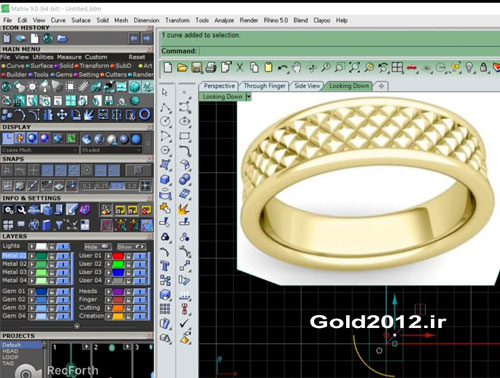Click the Icon History back arrow
Image resolution: width=500 pixels, height=378 pixels.
tap(134, 39)
